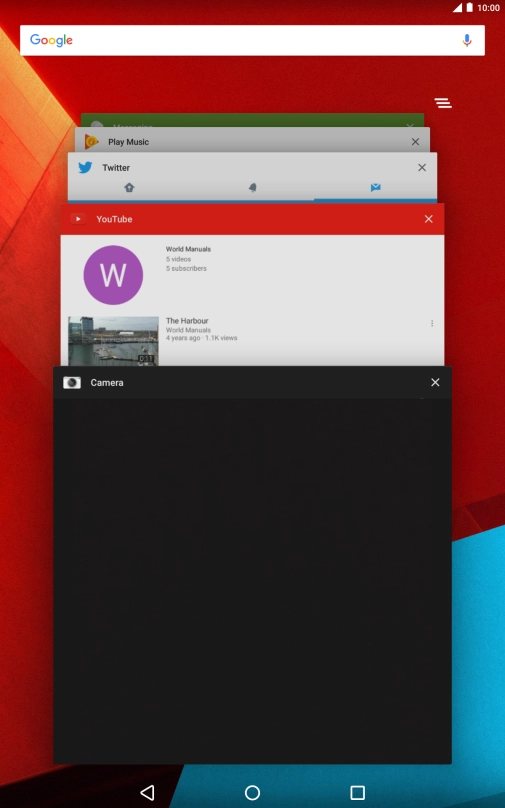Image resolution: width=505 pixels, height=808 pixels.
Task: Select the YouTube card title
Action: click(x=114, y=219)
